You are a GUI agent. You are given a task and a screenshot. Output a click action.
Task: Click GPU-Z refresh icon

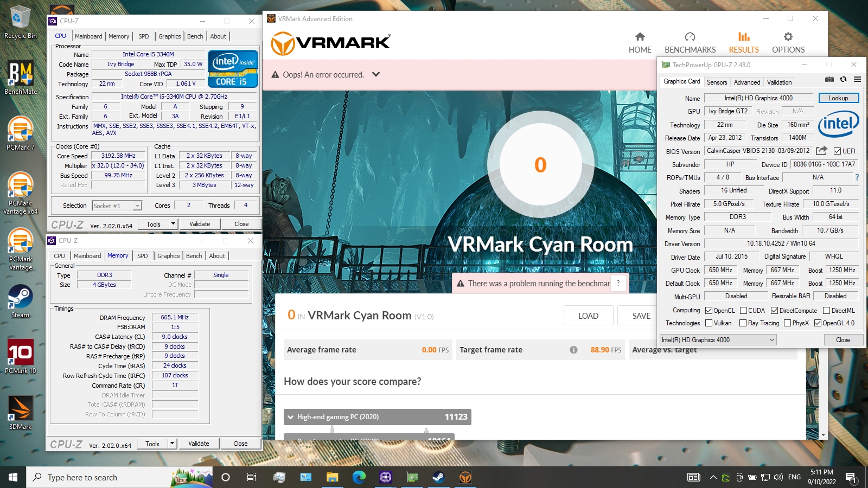point(843,79)
